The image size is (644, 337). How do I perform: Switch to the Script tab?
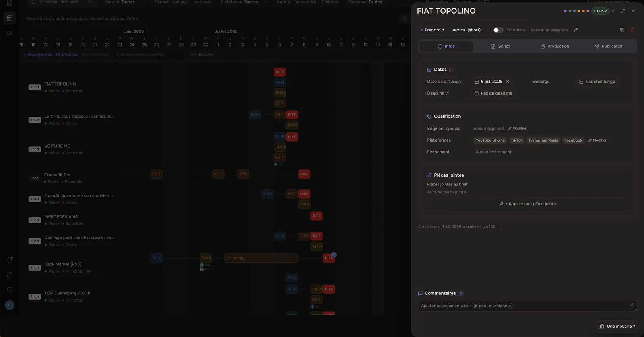pyautogui.click(x=500, y=46)
